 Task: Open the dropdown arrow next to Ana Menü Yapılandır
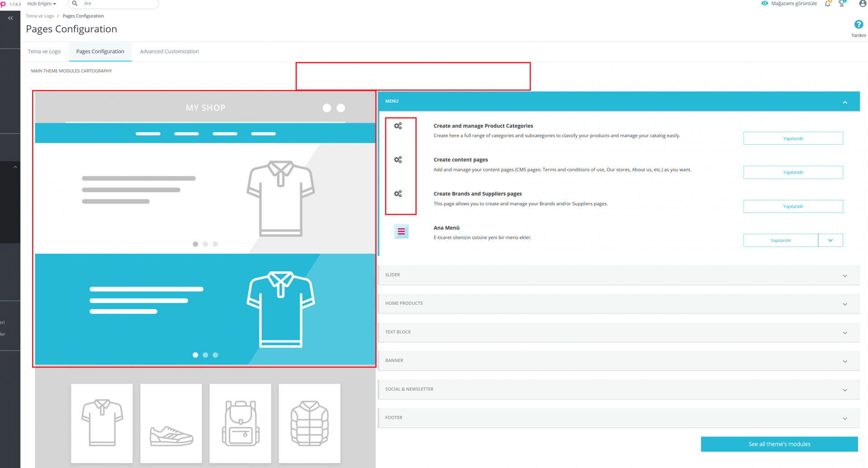830,241
